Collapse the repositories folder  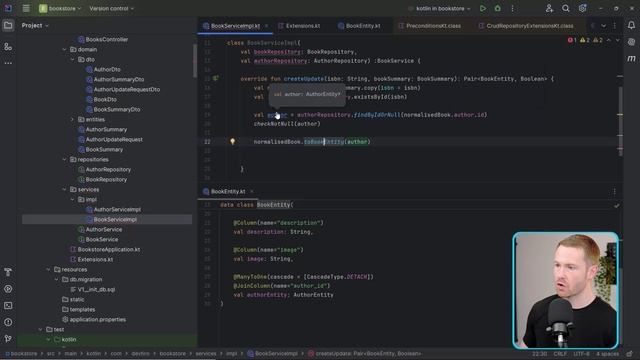coord(64,160)
